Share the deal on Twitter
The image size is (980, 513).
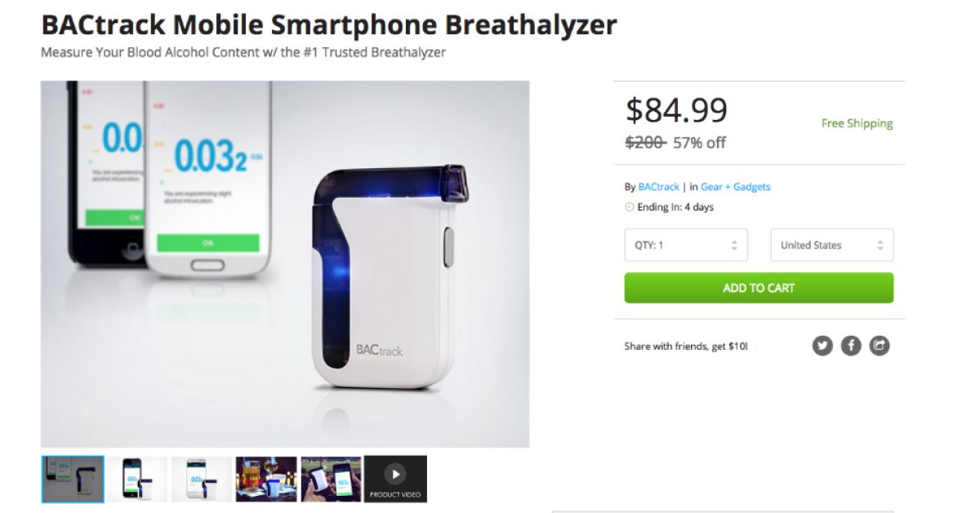[x=822, y=346]
